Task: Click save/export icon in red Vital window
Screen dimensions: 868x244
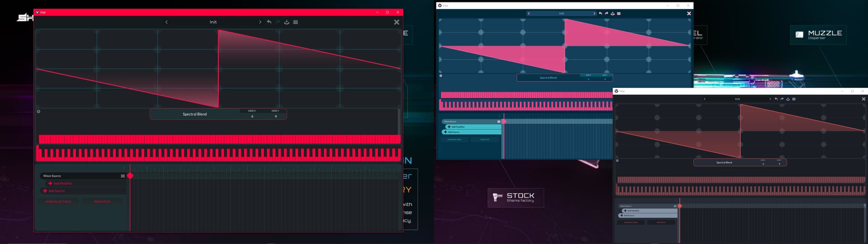Action: [287, 22]
